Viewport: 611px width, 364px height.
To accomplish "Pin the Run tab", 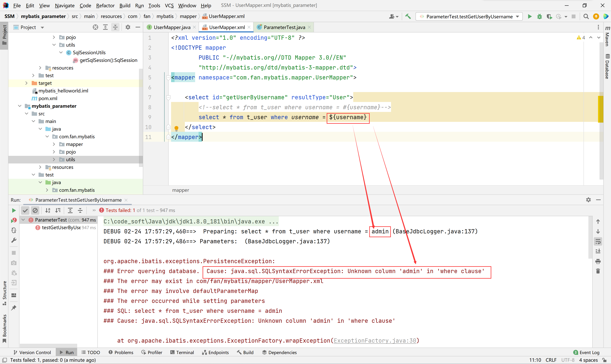I will point(14,308).
